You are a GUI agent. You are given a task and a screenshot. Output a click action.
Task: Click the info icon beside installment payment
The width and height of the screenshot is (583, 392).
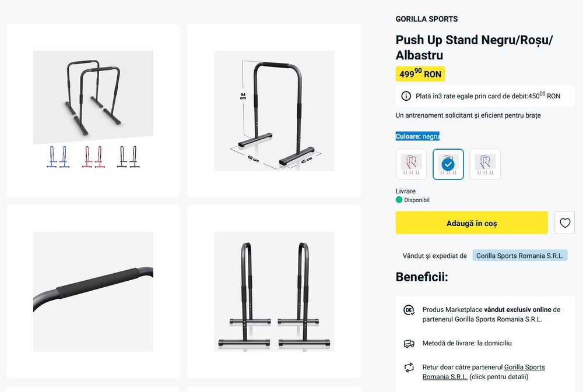(406, 96)
